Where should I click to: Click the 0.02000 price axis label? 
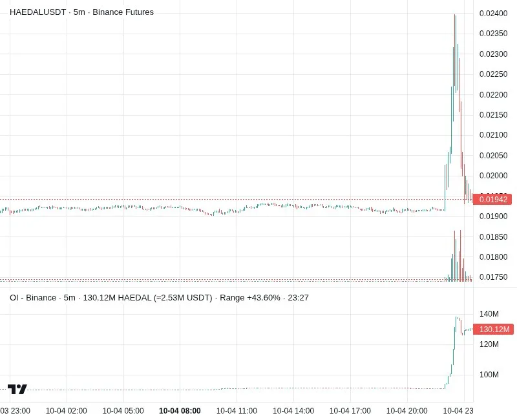pyautogui.click(x=493, y=176)
